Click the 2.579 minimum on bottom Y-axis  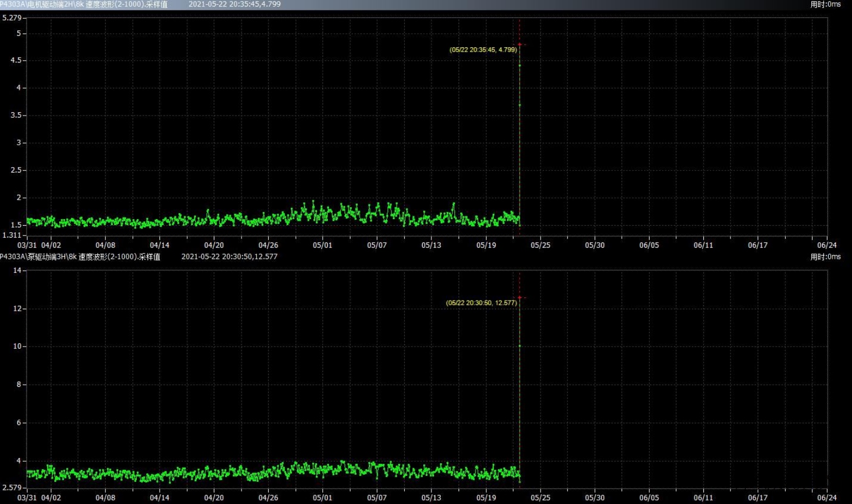[x=12, y=488]
